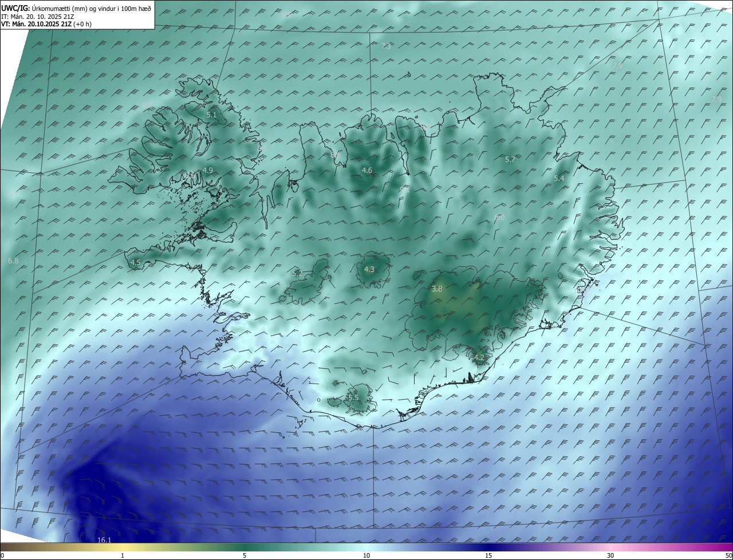Click the 6.0 value label inland
Screen dimensions: 733x560
coord(499,218)
